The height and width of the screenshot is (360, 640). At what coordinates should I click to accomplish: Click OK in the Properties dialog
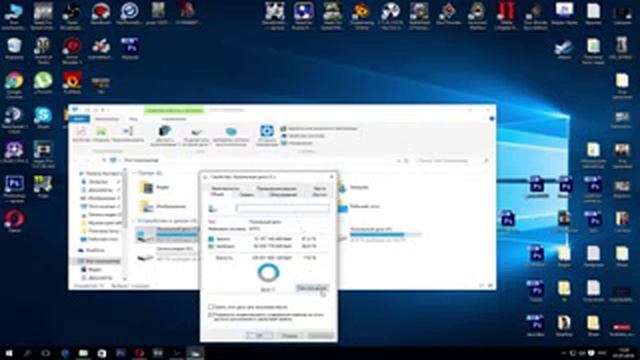pyautogui.click(x=259, y=336)
